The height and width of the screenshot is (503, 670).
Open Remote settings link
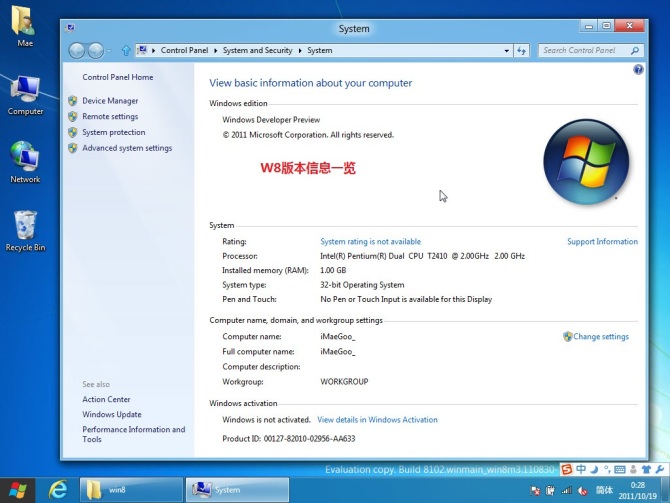click(x=110, y=116)
